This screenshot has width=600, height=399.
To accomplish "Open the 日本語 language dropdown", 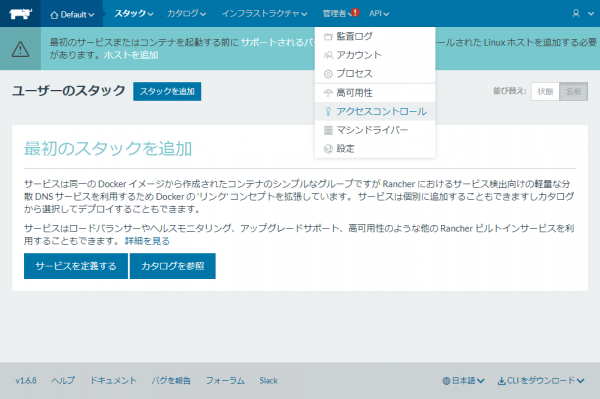I will pos(463,381).
